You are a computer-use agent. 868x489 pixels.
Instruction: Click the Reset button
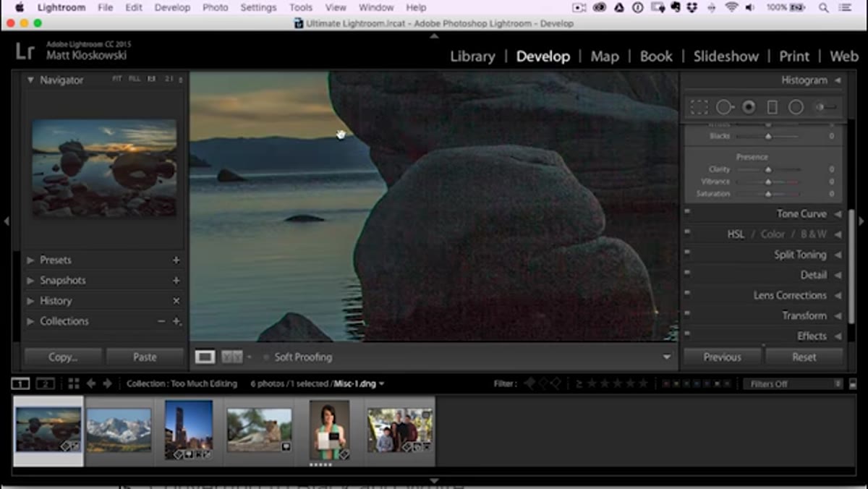click(x=804, y=357)
